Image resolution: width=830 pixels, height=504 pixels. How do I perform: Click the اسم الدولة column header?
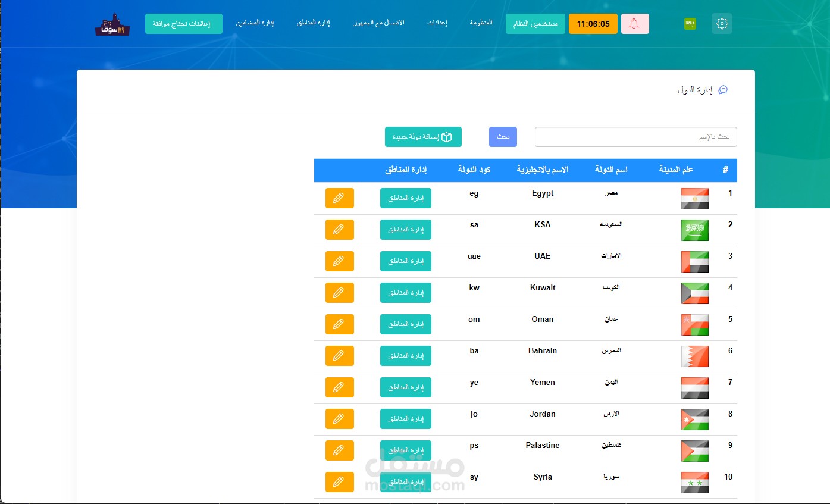[x=611, y=170]
